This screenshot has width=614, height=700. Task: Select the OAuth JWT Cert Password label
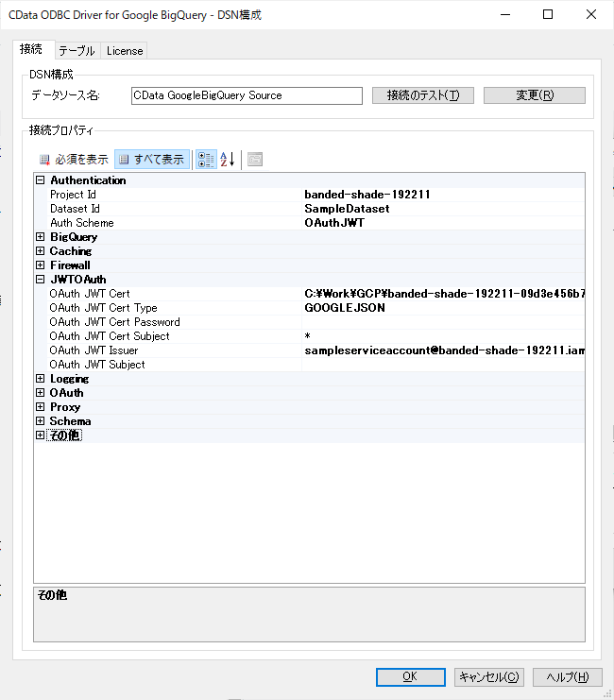(114, 322)
